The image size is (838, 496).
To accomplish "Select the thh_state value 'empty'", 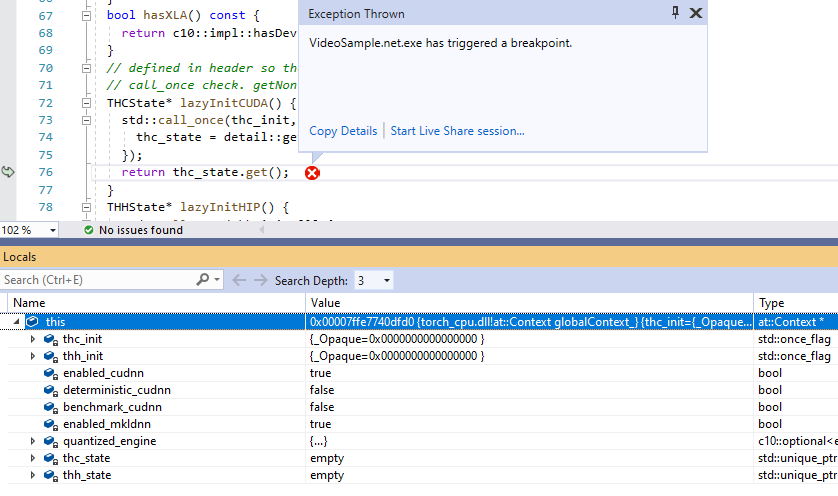I will pyautogui.click(x=327, y=475).
